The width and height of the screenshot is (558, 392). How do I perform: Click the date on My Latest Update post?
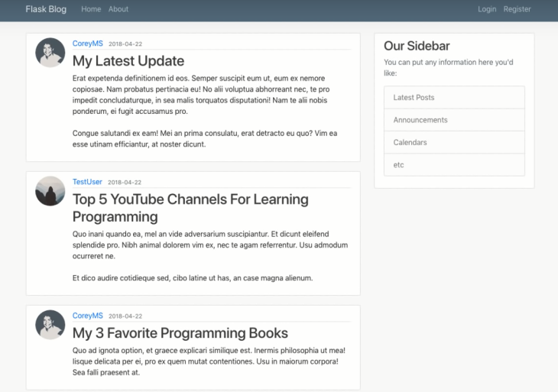125,44
